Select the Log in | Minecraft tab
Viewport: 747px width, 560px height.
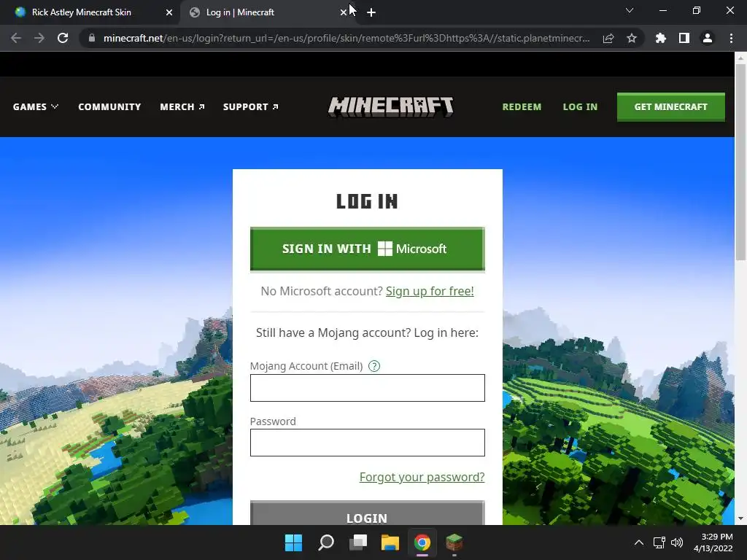pyautogui.click(x=267, y=12)
